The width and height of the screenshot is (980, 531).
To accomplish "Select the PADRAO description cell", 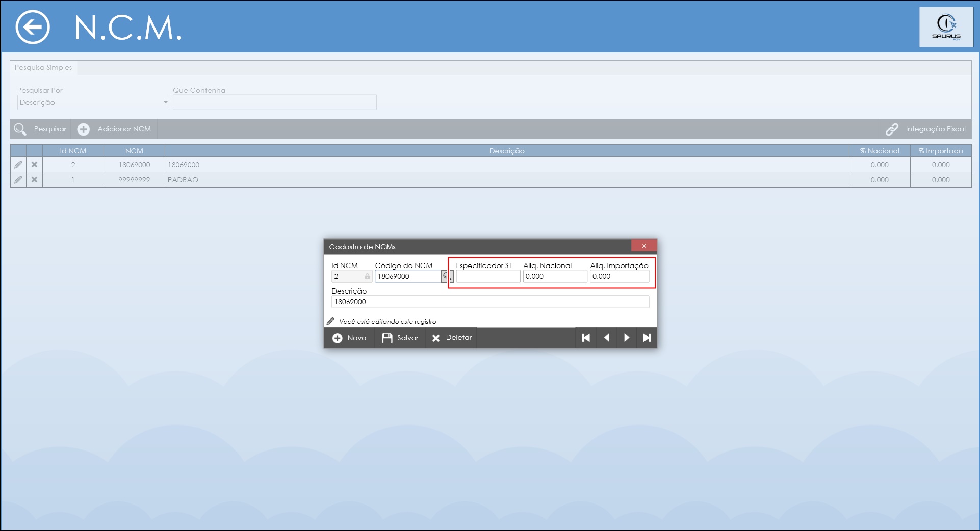I will tap(507, 180).
